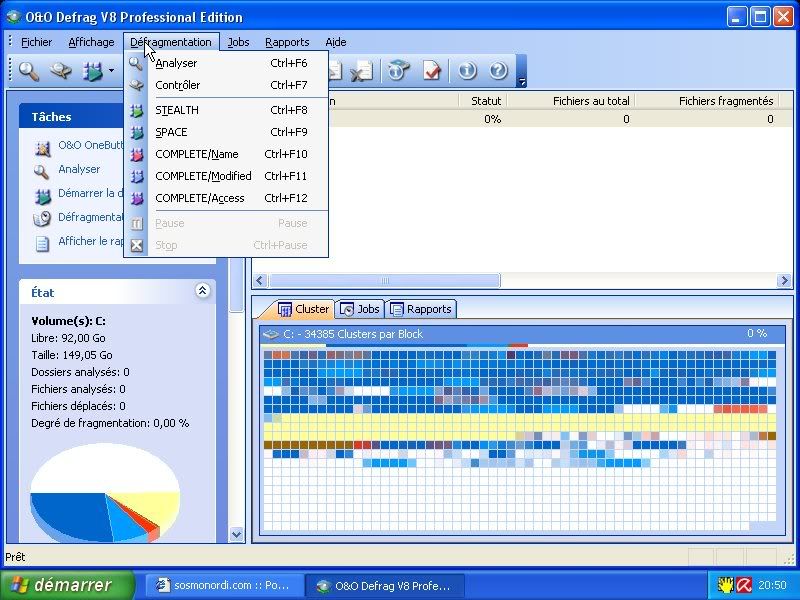Click the red checkmark document toolbar icon
The height and width of the screenshot is (600, 800).
click(432, 71)
